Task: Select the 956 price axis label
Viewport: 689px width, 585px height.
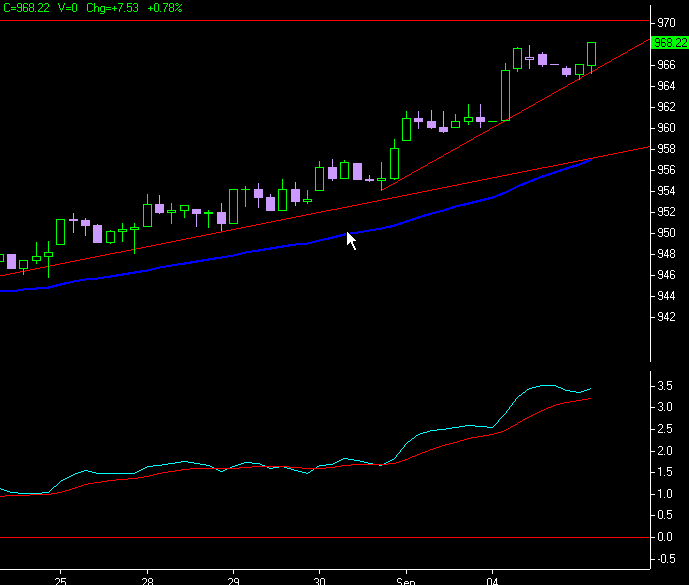Action: 666,170
